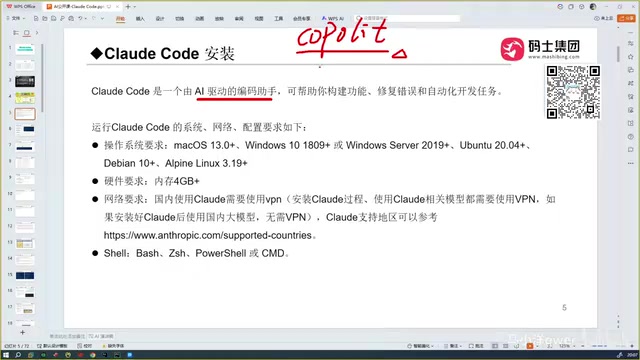Switch to the 动画 ribbon tab
Image resolution: width=640 pixels, height=360 pixels.
click(200, 19)
